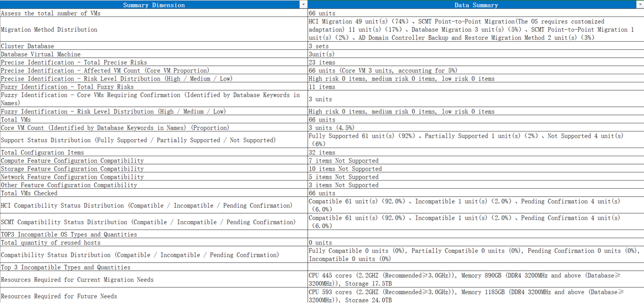Click the 'Database Virtual Machine' cell

tap(154, 54)
